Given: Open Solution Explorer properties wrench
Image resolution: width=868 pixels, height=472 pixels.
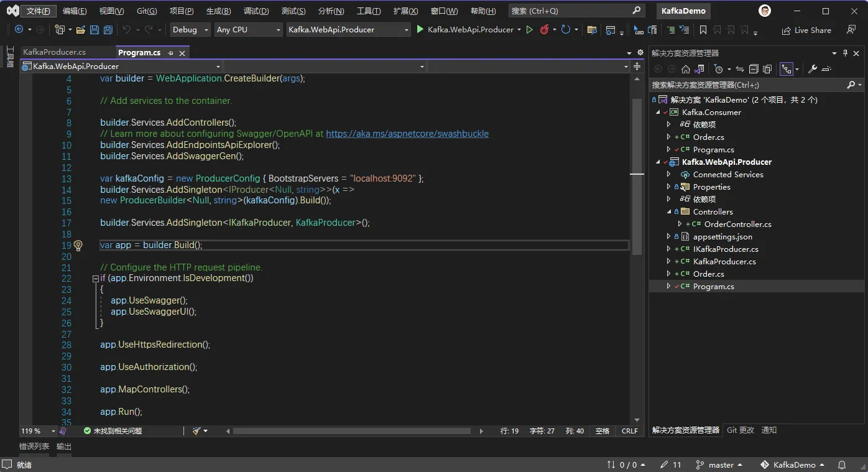Looking at the screenshot, I should point(812,69).
